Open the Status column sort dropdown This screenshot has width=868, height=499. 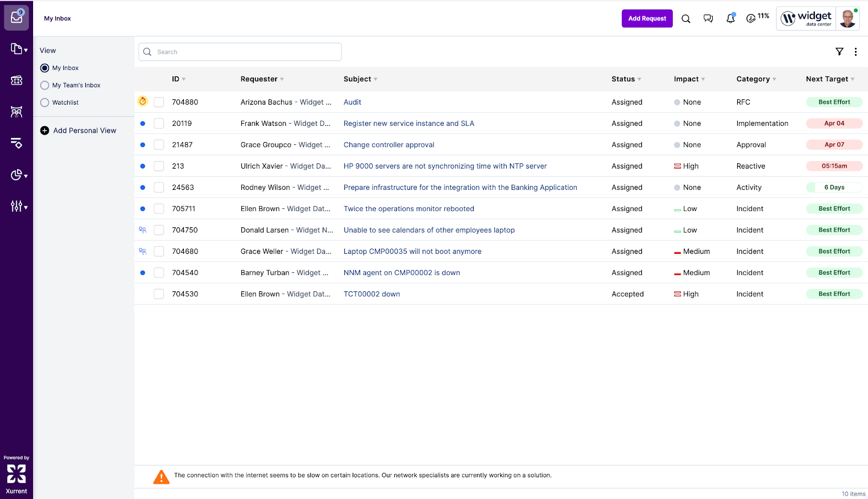(640, 79)
